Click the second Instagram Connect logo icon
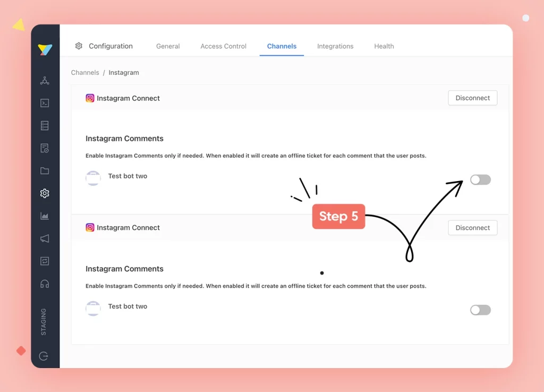Viewport: 544px width, 392px height. coord(90,227)
